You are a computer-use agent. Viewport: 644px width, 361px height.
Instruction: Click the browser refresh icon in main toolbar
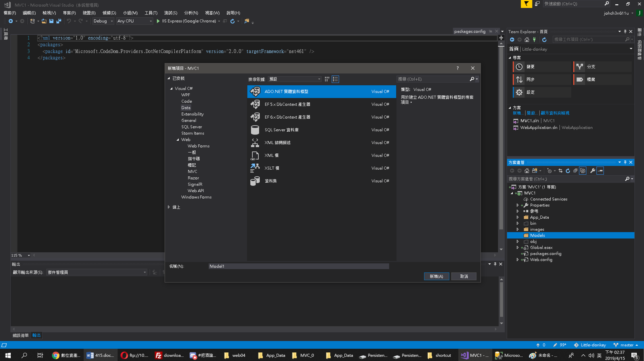(232, 21)
